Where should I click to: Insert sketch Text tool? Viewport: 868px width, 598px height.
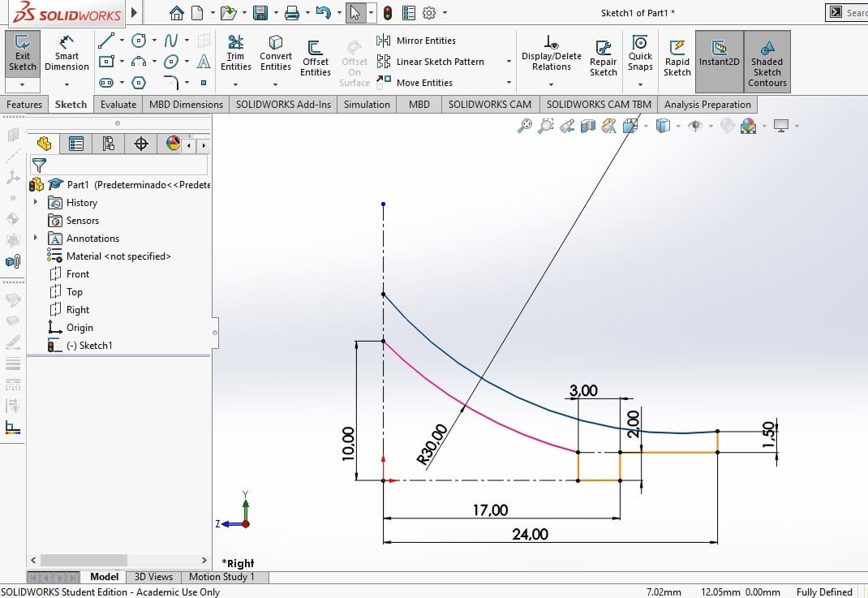204,62
